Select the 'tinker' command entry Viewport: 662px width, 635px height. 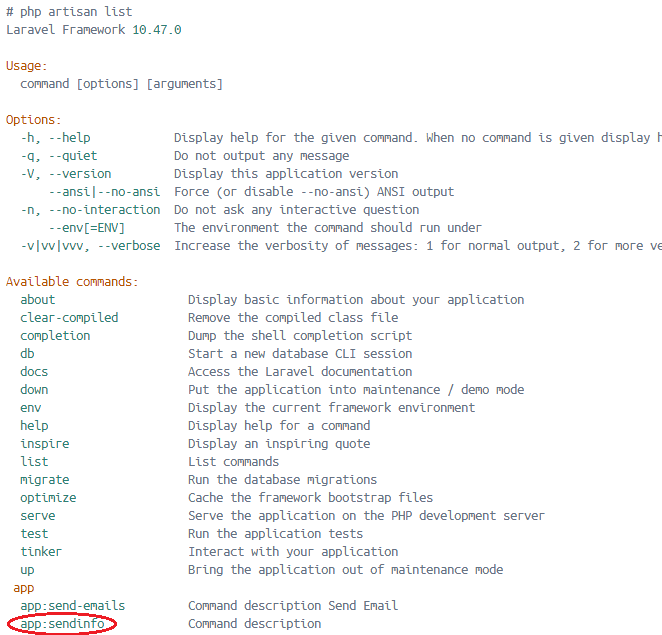tap(41, 552)
